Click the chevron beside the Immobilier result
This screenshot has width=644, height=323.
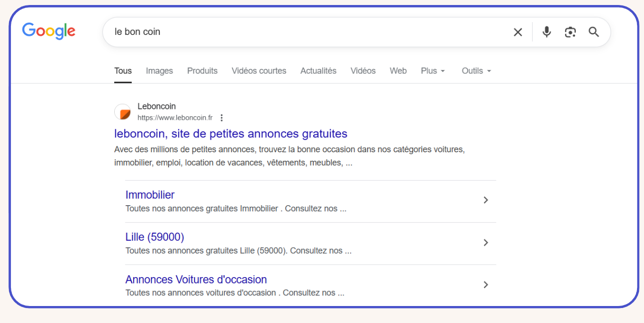click(485, 200)
